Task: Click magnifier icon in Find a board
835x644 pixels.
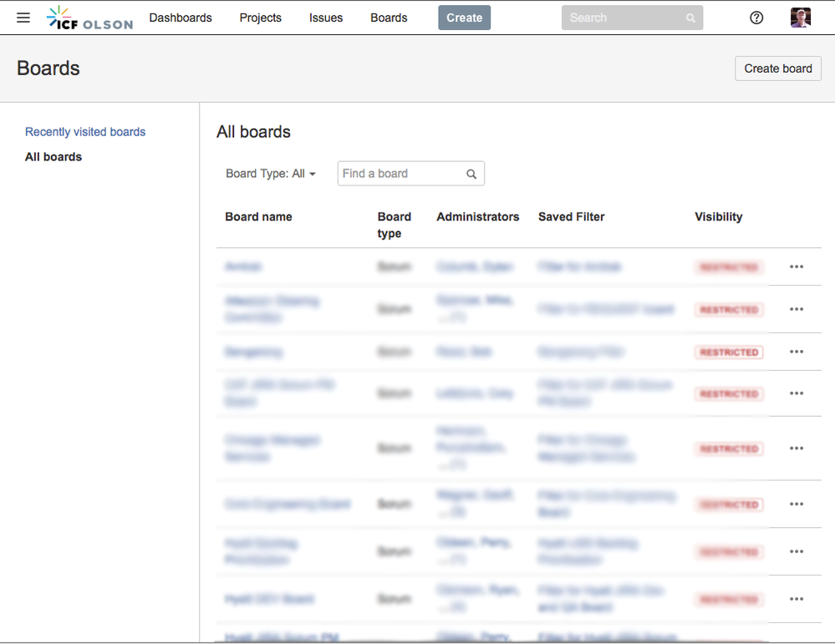Action: 471,174
